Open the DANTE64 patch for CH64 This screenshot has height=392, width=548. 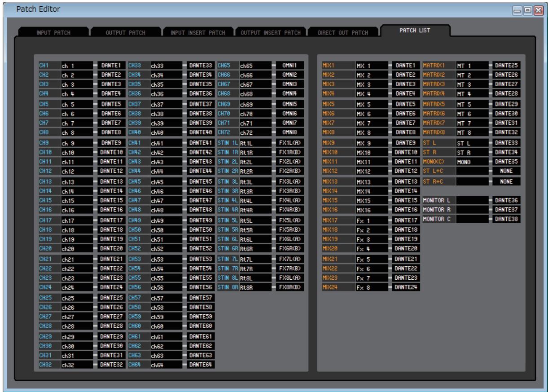[200, 364]
